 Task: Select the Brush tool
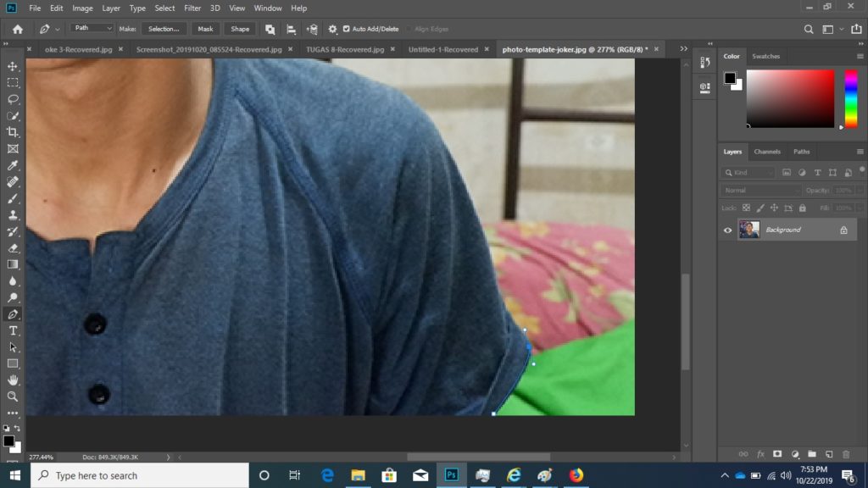click(13, 198)
